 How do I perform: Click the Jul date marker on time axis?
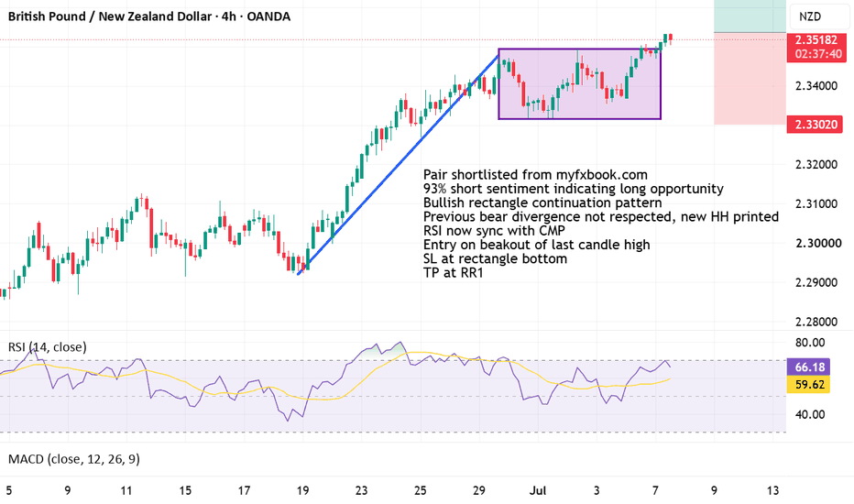point(538,490)
